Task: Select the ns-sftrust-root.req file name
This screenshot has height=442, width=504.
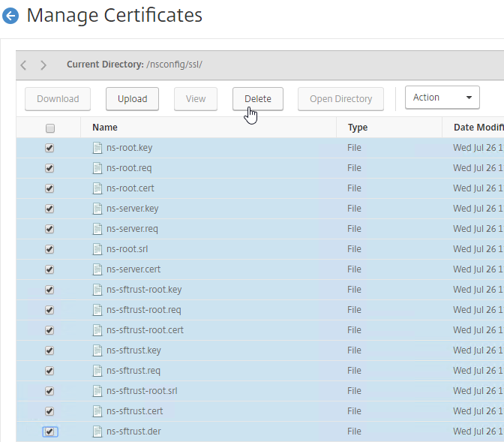Action: (x=144, y=310)
